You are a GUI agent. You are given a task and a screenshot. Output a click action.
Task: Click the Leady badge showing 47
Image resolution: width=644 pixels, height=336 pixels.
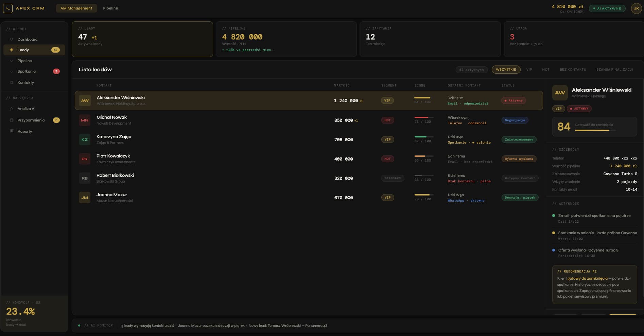pyautogui.click(x=56, y=50)
